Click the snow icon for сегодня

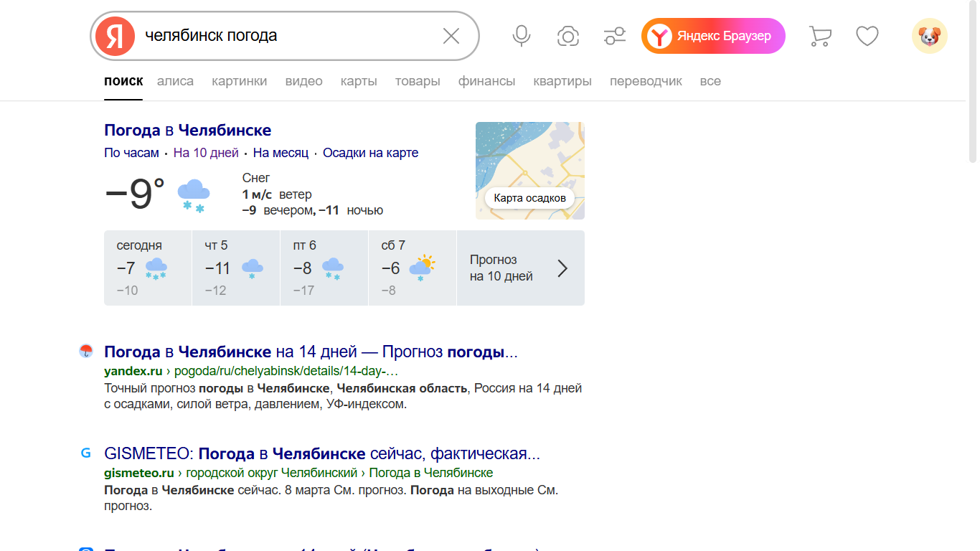tap(156, 269)
